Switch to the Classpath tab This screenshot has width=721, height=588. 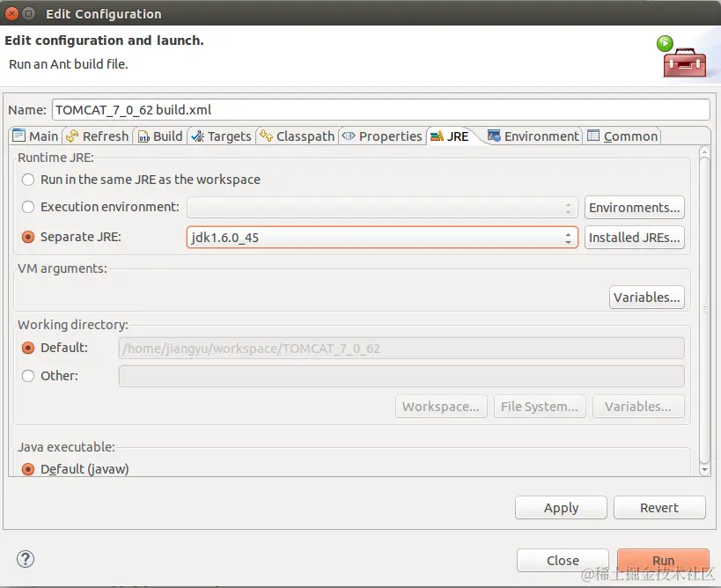pyautogui.click(x=297, y=136)
